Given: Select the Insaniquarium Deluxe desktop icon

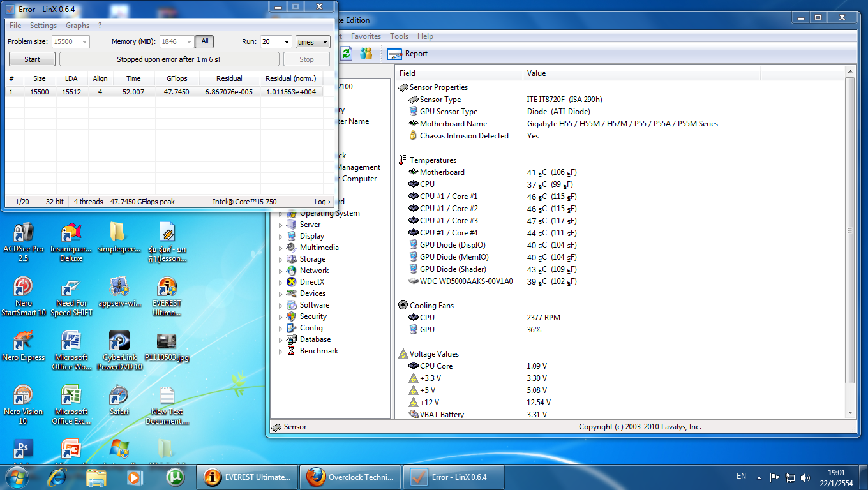Looking at the screenshot, I should coord(71,242).
